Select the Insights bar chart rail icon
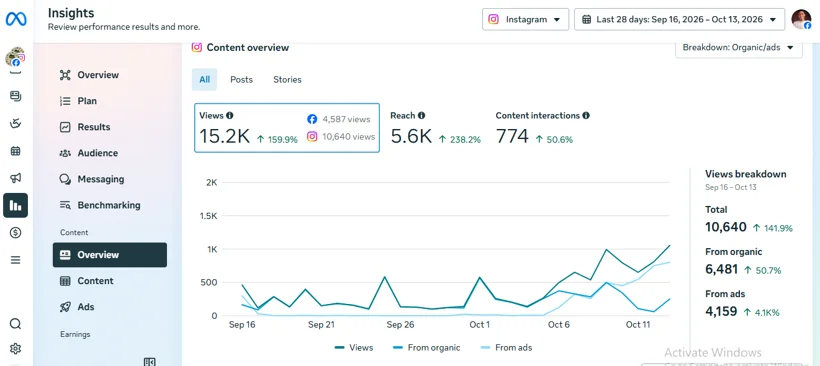This screenshot has width=820, height=366. (15, 205)
